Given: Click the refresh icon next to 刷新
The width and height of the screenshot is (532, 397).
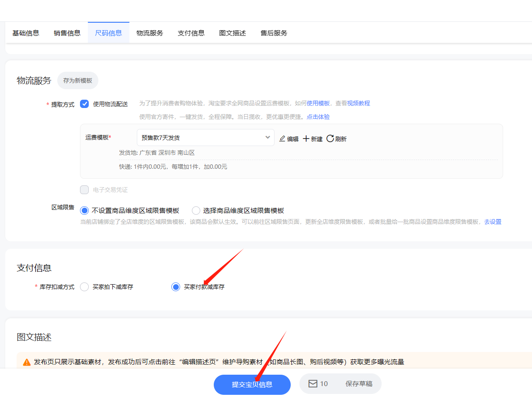Looking at the screenshot, I should [330, 139].
